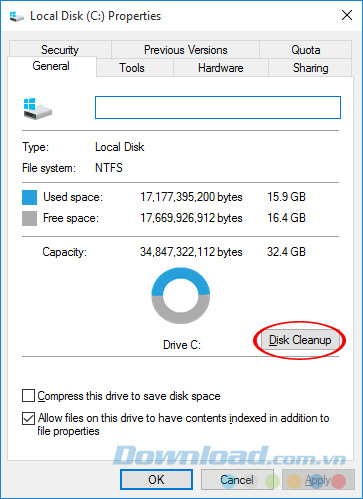Go to the Sharing tab
Image resolution: width=363 pixels, height=499 pixels.
click(x=310, y=68)
